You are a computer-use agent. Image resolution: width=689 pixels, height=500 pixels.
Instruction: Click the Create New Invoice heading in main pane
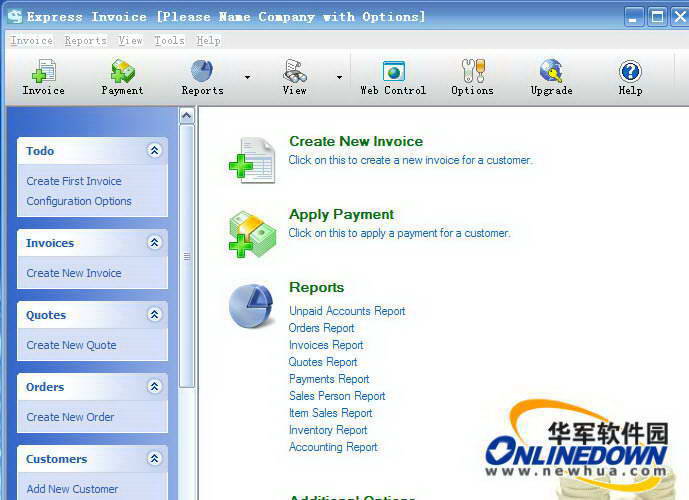(x=356, y=141)
